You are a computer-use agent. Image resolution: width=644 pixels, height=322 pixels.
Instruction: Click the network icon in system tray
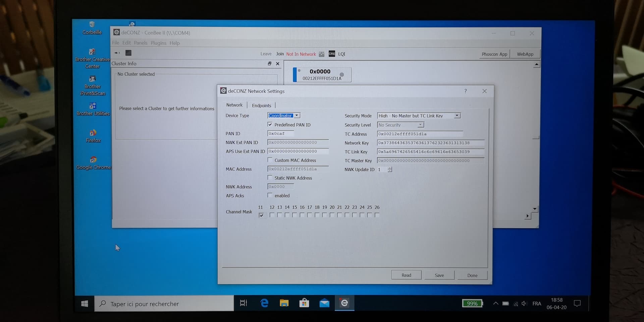pos(516,304)
